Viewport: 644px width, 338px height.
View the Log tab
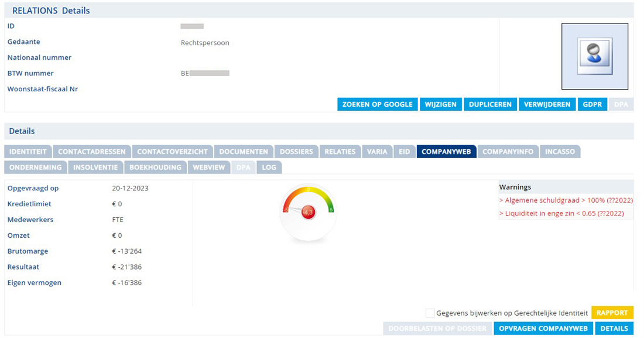(x=269, y=167)
